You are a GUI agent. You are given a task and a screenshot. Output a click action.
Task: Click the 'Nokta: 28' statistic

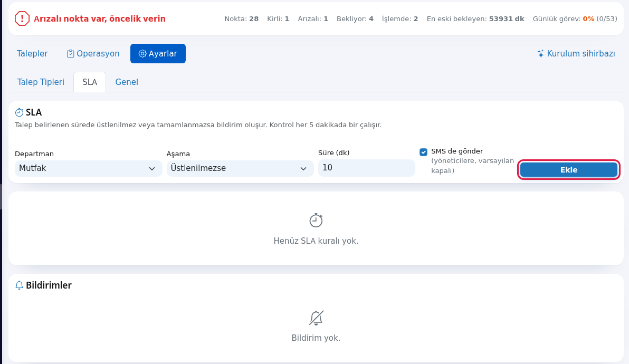pos(242,19)
